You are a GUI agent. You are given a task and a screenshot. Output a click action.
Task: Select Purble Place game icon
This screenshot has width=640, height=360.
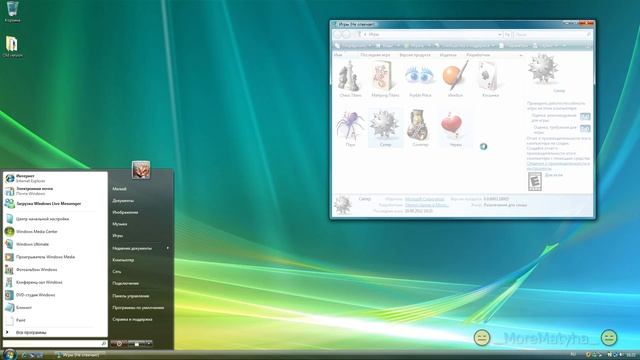[420, 79]
